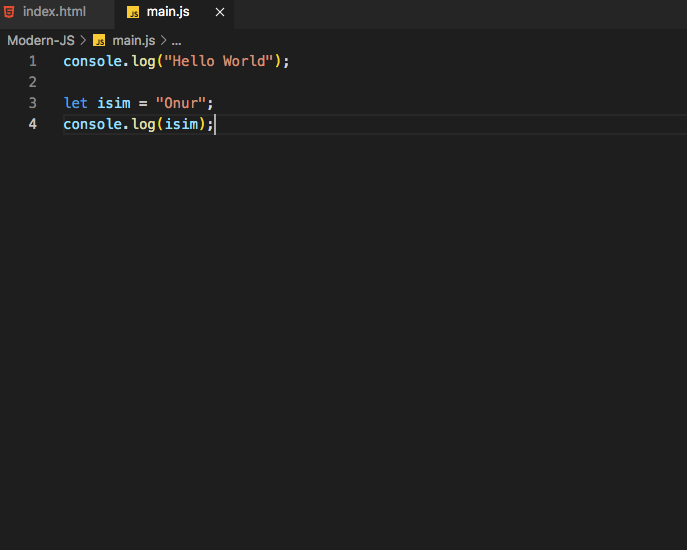Expand the breadcrumb ellipsis symbols list
The height and width of the screenshot is (550, 687).
coord(176,42)
